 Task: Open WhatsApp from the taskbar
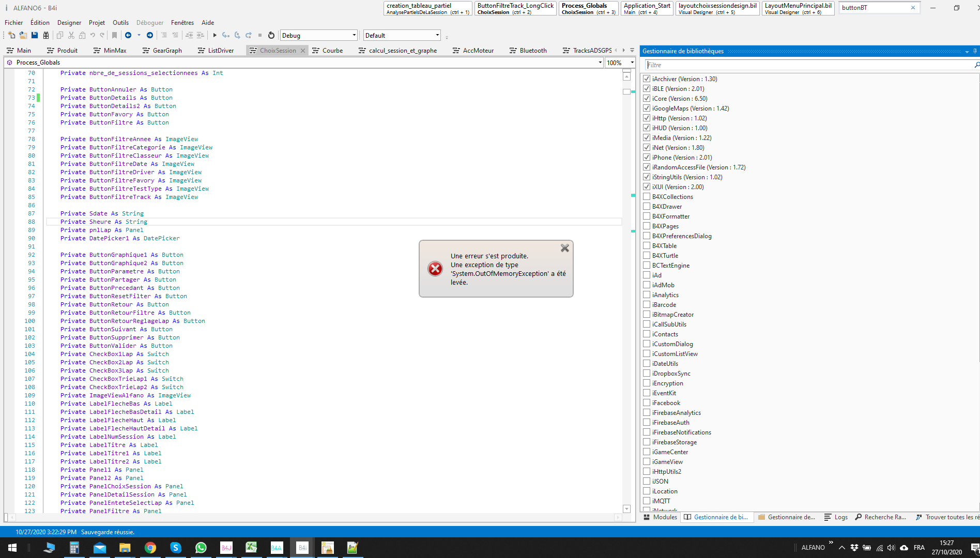click(x=201, y=548)
